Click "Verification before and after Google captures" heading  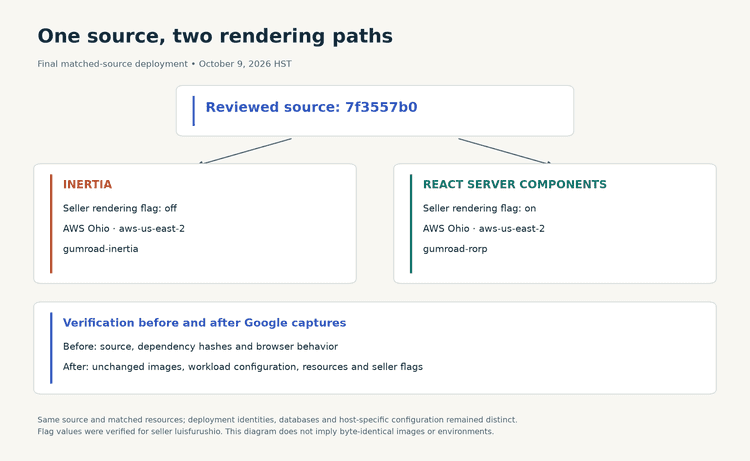click(x=204, y=323)
